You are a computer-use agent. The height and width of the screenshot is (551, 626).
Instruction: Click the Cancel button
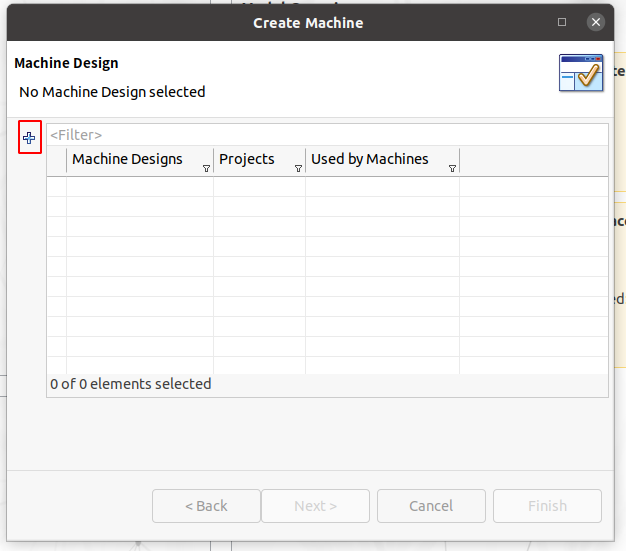tap(431, 506)
